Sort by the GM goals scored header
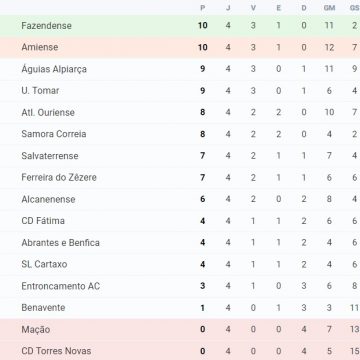Image resolution: width=360 pixels, height=360 pixels. (329, 8)
